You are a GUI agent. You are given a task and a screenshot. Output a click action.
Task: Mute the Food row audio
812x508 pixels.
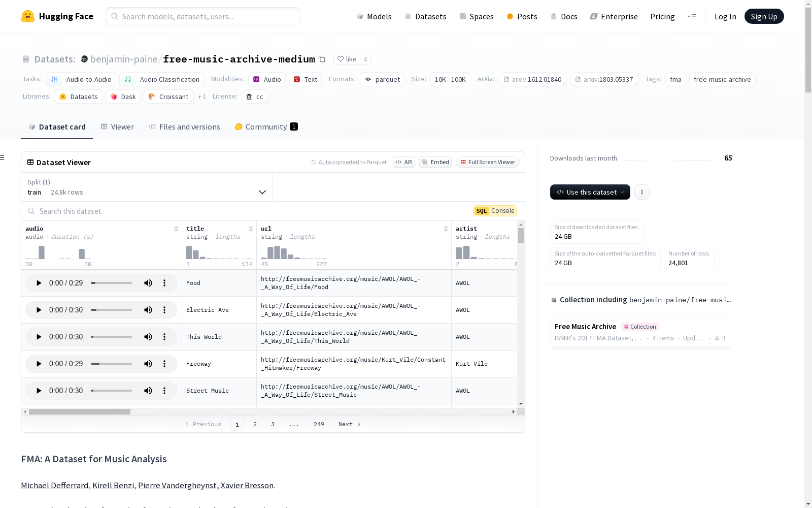[x=148, y=283]
